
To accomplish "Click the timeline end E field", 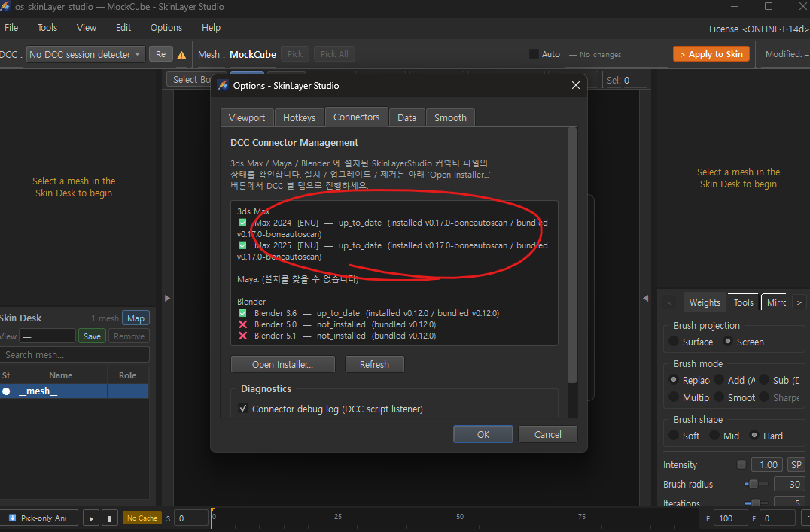I will click(x=732, y=518).
